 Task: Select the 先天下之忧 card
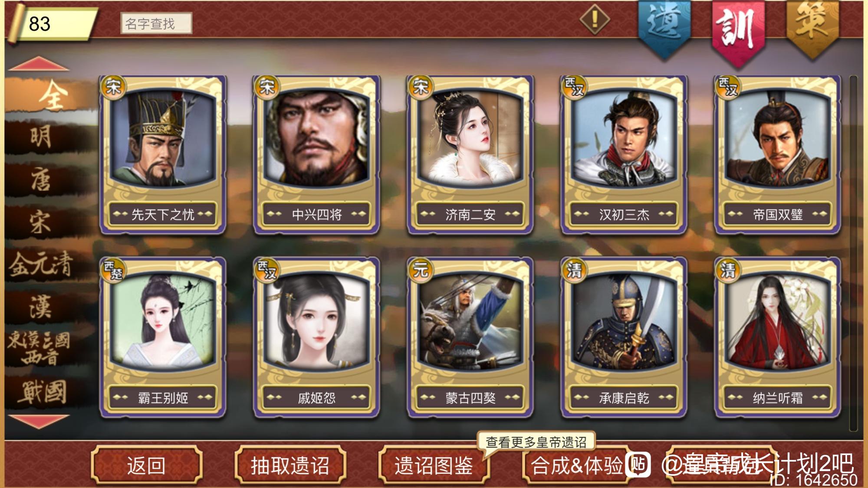[163, 155]
